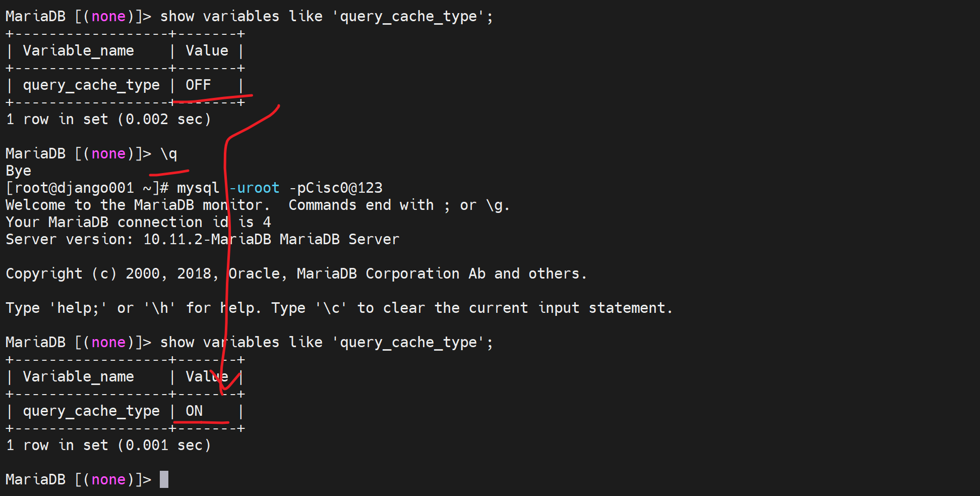Screen dimensions: 980x496
Task: Click the blue -uroot option text
Action: click(255, 188)
